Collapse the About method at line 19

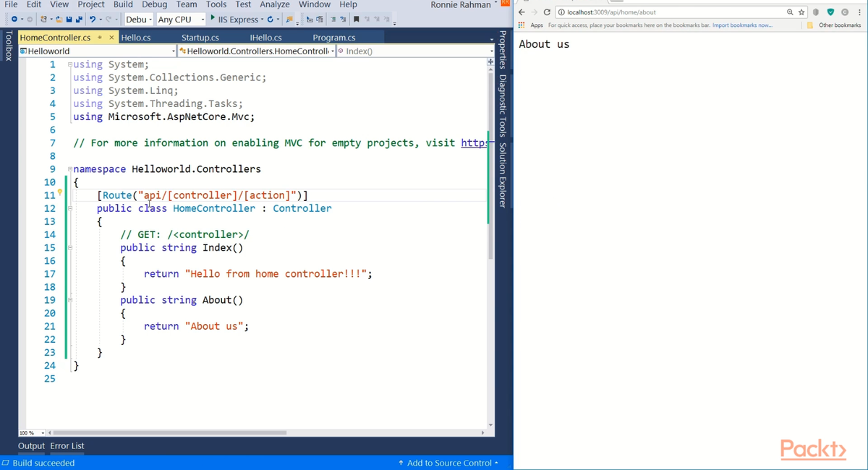69,300
